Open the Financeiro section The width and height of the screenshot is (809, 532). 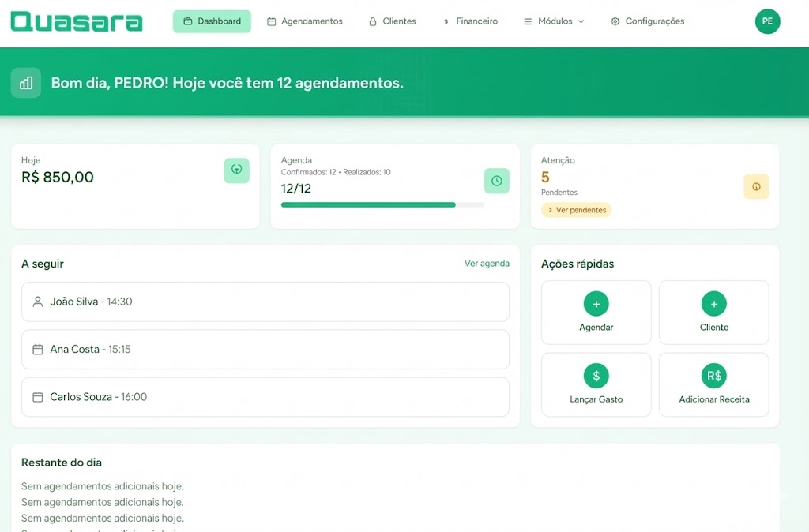[471, 21]
